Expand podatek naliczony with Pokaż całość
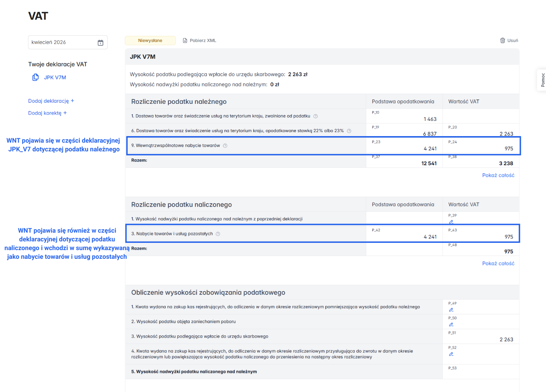546x392 pixels. point(498,264)
